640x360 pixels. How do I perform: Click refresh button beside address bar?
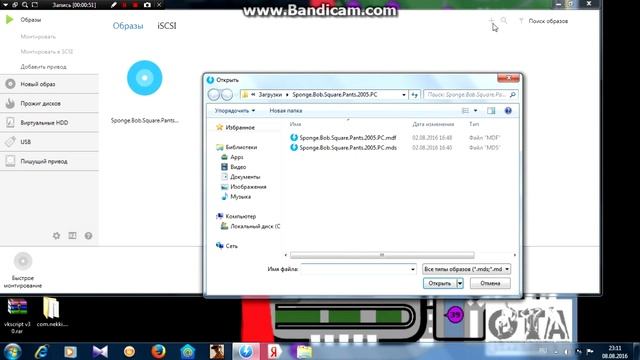[x=414, y=95]
